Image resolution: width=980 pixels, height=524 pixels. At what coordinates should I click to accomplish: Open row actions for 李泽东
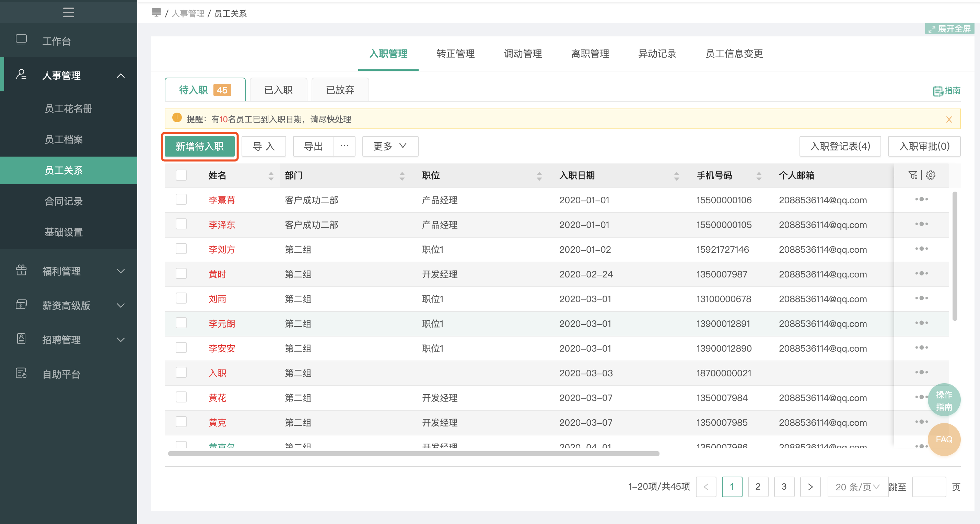921,224
